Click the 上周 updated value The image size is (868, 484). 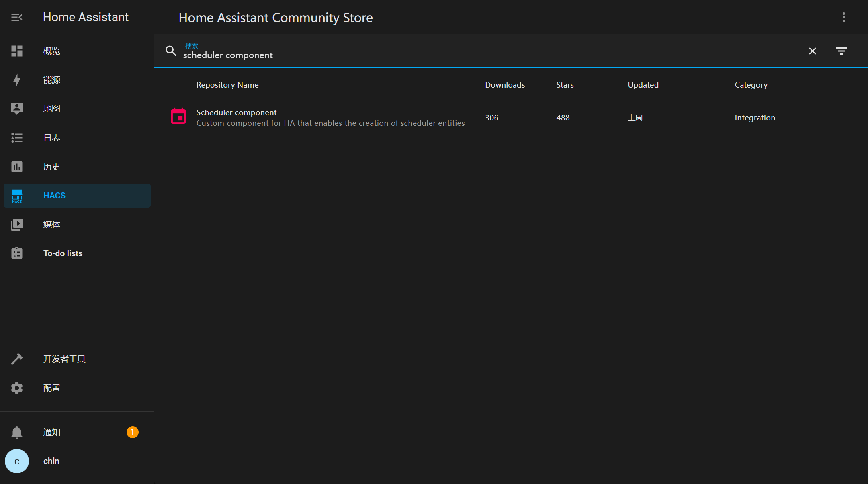click(635, 118)
